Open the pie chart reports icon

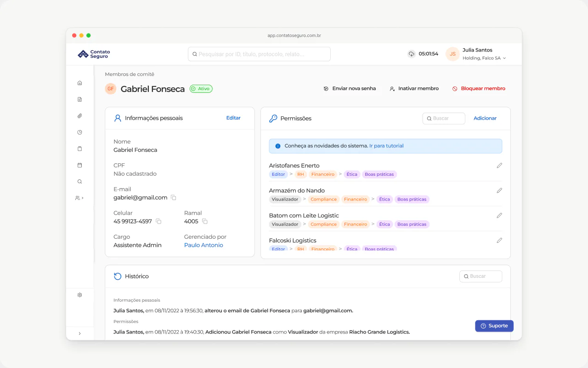(x=79, y=132)
